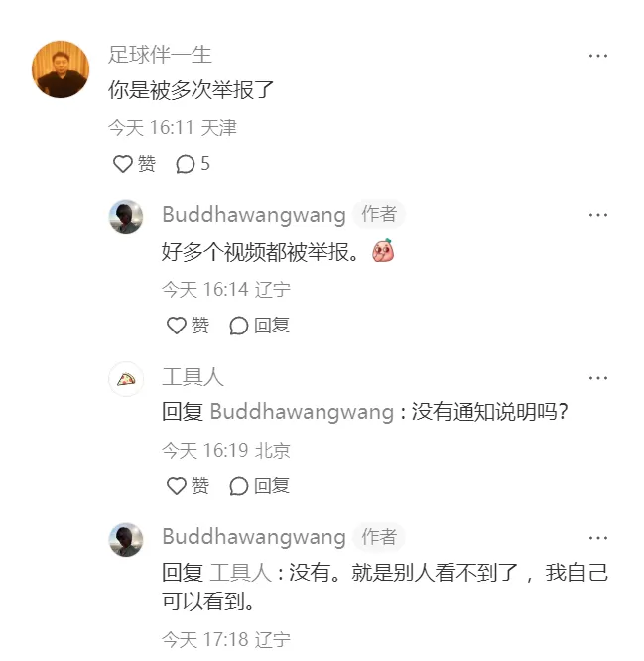Click Buddhawangwang's avatar in the last reply
Screen dimensions: 644x661
(126, 540)
